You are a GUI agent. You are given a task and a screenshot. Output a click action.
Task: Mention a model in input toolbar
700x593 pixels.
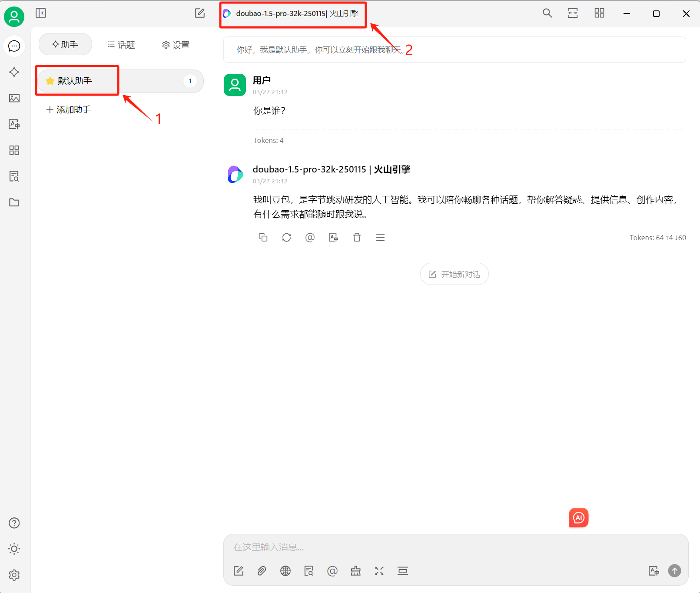point(332,571)
